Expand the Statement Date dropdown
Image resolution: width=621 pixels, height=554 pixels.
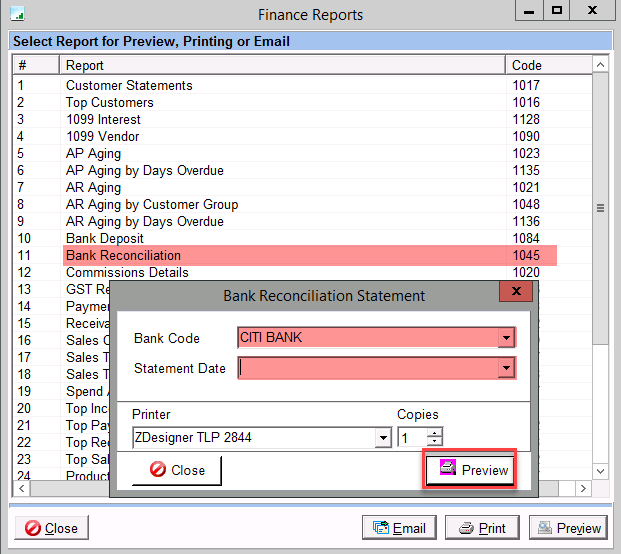(507, 369)
